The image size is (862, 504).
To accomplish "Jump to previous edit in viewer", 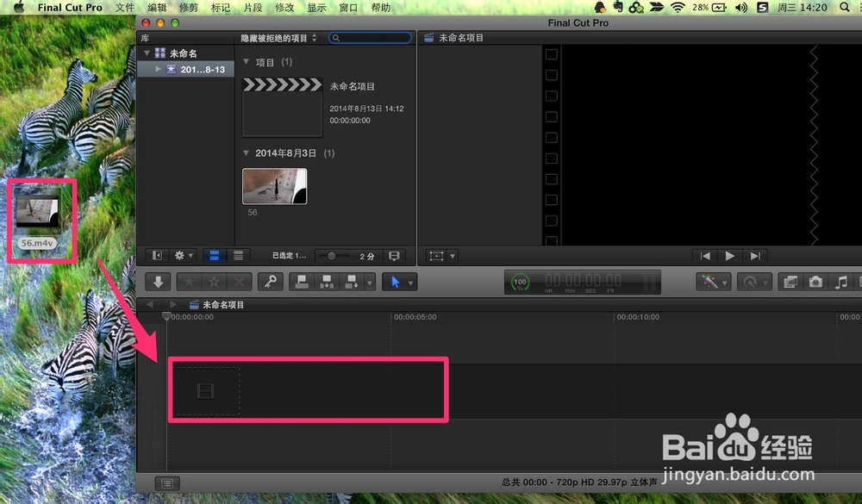I will [705, 256].
